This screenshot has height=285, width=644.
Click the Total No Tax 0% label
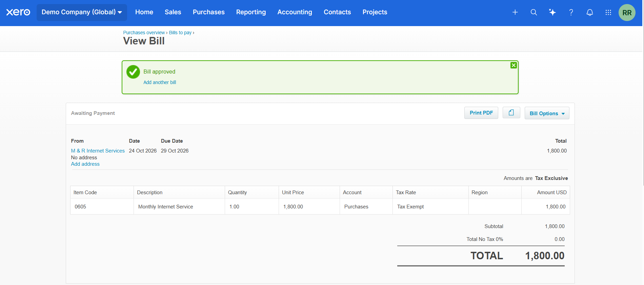[x=485, y=239]
